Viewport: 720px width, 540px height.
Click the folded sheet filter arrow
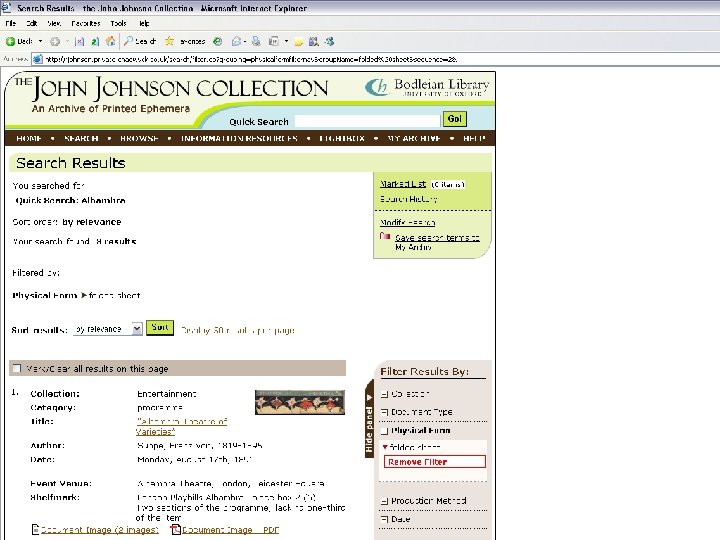(385, 446)
